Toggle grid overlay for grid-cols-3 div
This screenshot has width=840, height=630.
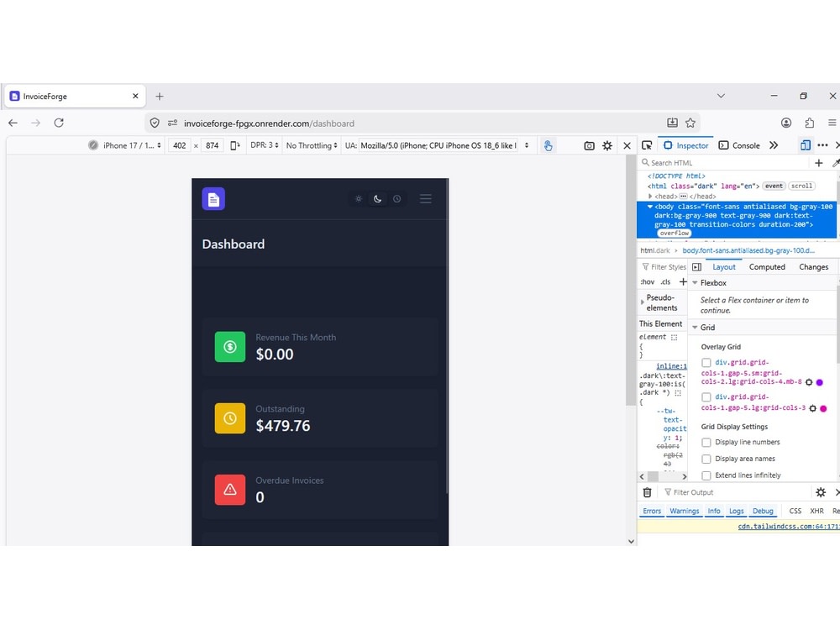tap(706, 397)
